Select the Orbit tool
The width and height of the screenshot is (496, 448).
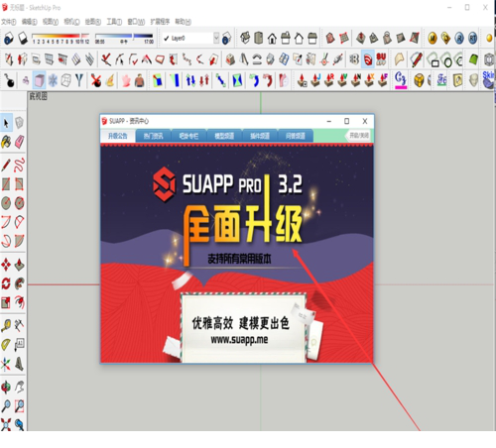[6, 387]
